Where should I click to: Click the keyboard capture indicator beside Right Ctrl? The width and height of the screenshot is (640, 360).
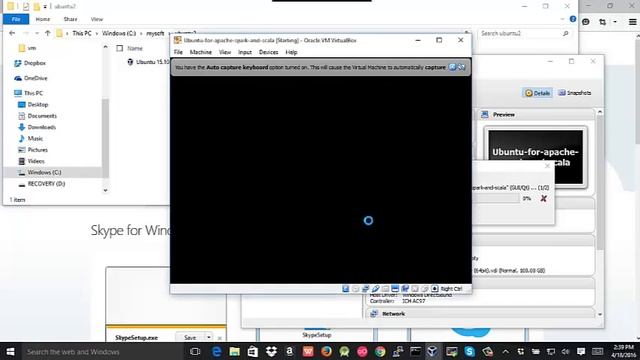click(x=435, y=289)
